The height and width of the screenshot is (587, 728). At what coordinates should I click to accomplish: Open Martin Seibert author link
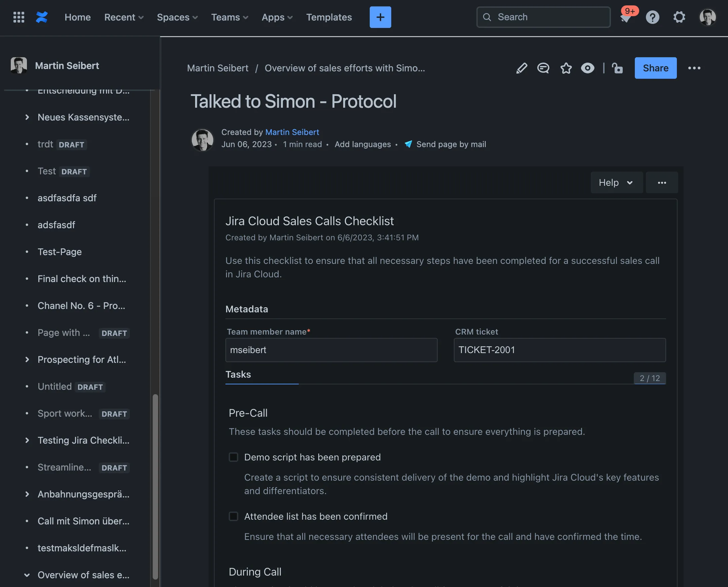[292, 132]
